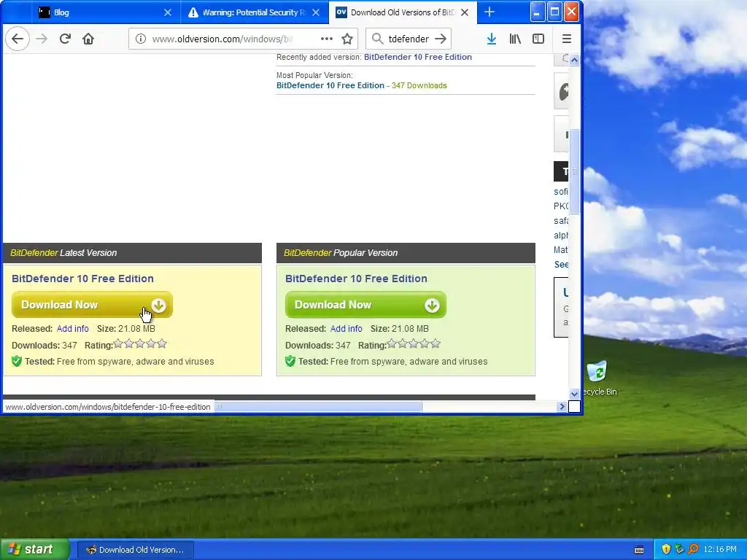Click the page scroll up arrow
The height and width of the screenshot is (560, 747).
tap(575, 60)
